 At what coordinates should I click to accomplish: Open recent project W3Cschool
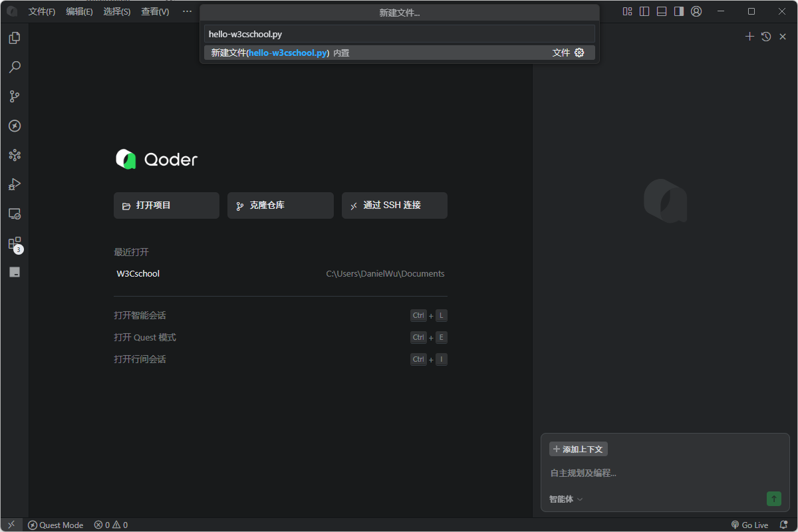[281, 273]
